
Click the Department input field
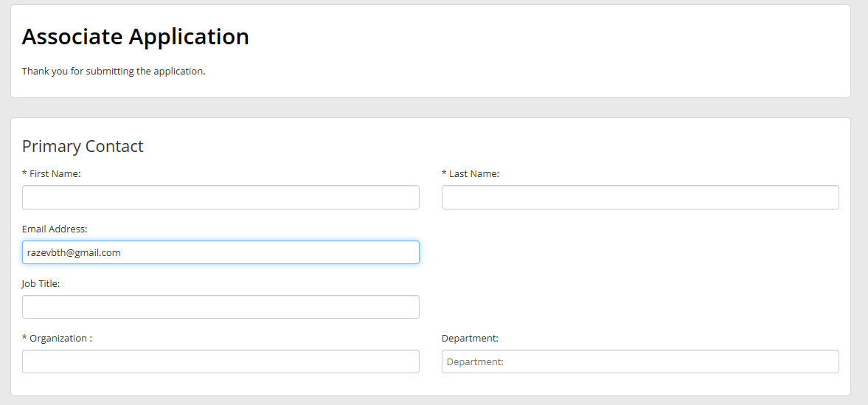coord(640,361)
